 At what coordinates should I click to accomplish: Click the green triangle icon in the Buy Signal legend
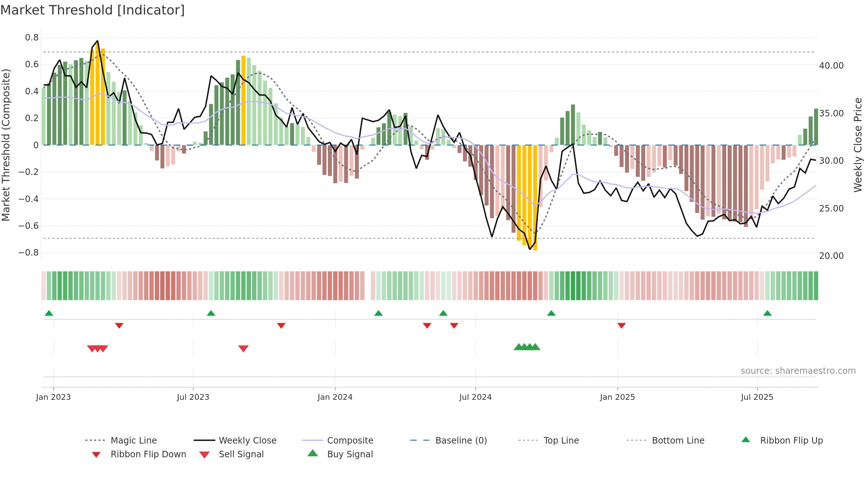click(x=313, y=453)
